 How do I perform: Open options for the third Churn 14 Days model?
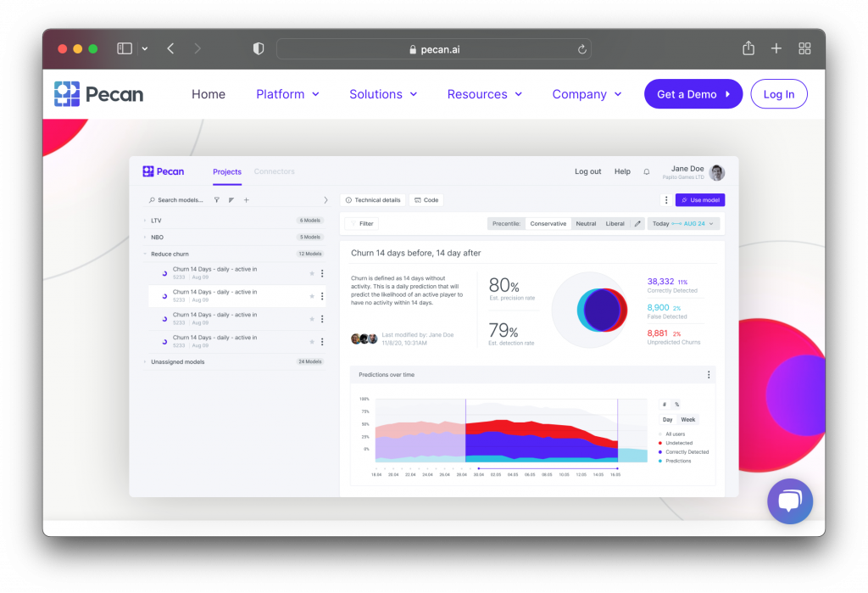[x=322, y=319]
